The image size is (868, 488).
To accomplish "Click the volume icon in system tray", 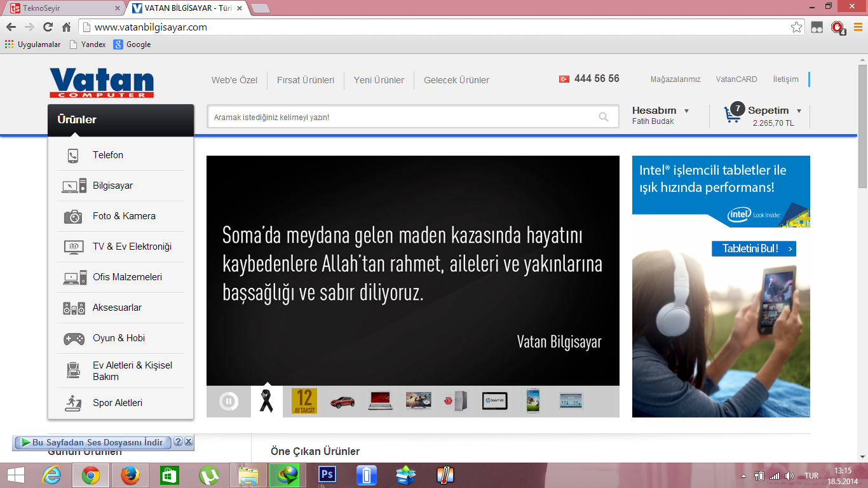I will [789, 475].
